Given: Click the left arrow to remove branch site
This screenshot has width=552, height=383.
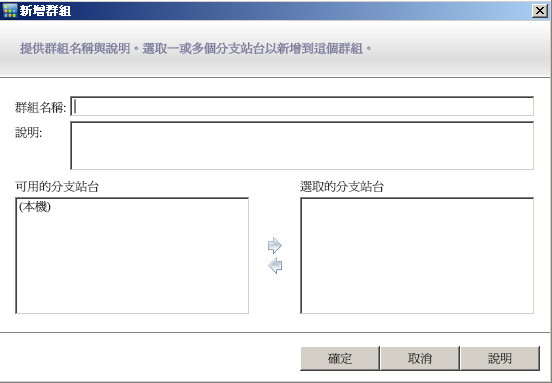Looking at the screenshot, I should tap(275, 265).
